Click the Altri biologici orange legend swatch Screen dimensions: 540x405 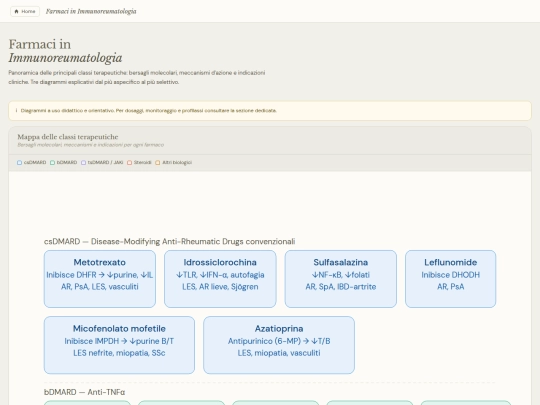click(158, 163)
